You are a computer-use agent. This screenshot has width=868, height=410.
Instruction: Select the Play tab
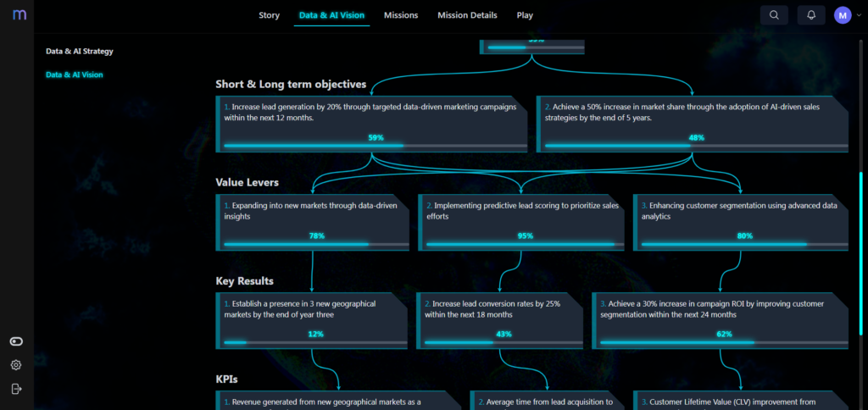pyautogui.click(x=525, y=15)
